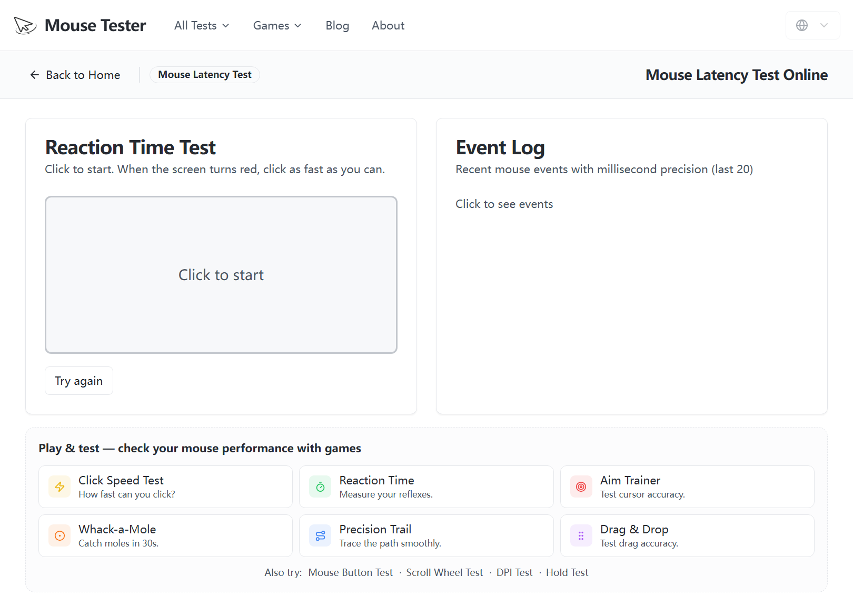Click the Try again button
This screenshot has width=853, height=616.
click(79, 381)
